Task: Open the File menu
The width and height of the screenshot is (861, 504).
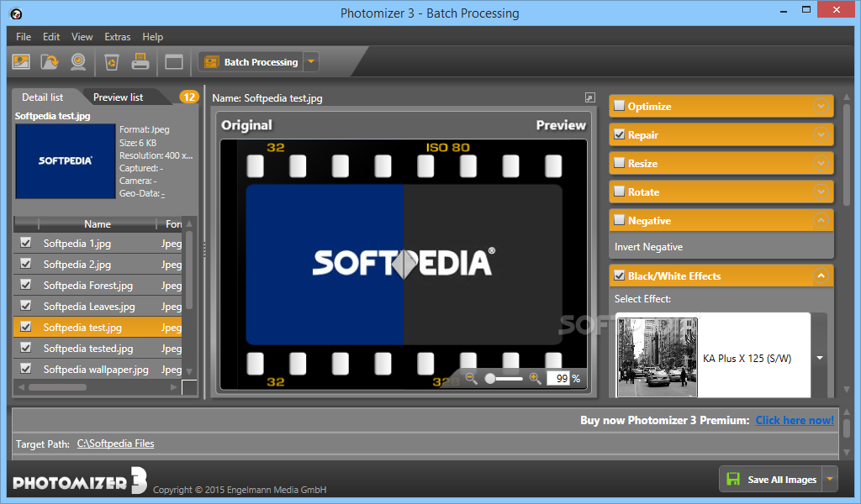Action: 24,37
